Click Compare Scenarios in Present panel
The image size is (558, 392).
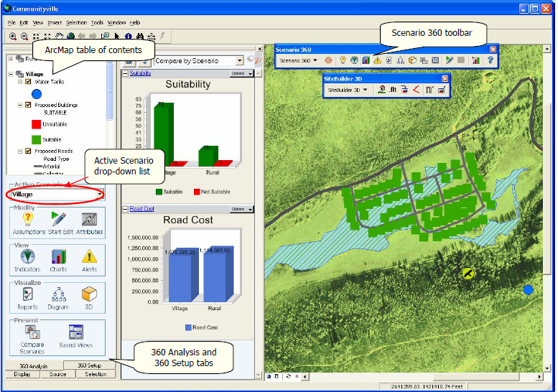32,334
